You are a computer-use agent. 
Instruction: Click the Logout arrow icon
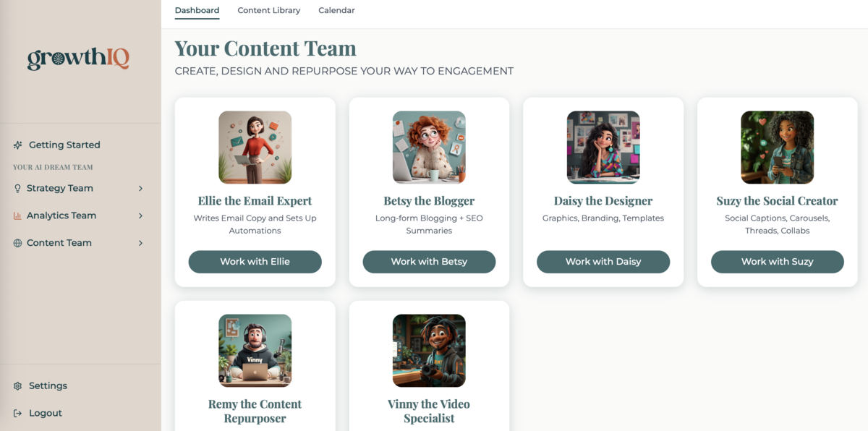click(18, 414)
